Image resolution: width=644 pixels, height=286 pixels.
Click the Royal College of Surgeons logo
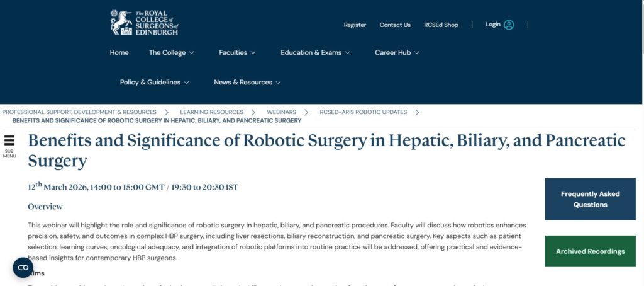pos(144,23)
